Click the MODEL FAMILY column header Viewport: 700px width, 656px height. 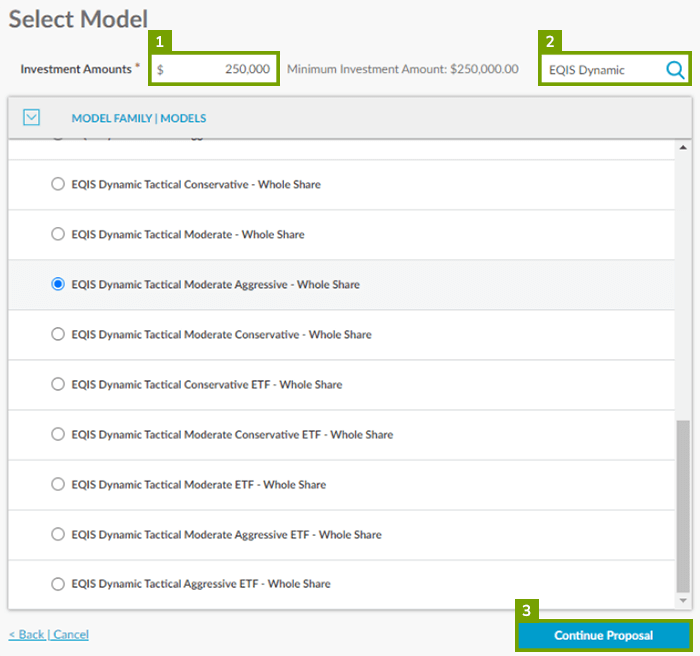point(112,118)
